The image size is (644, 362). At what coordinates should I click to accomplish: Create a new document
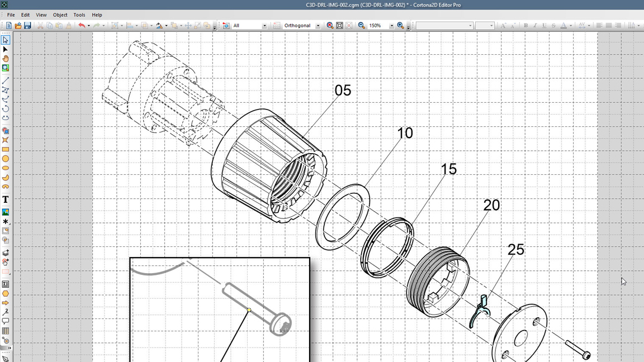tap(9, 26)
